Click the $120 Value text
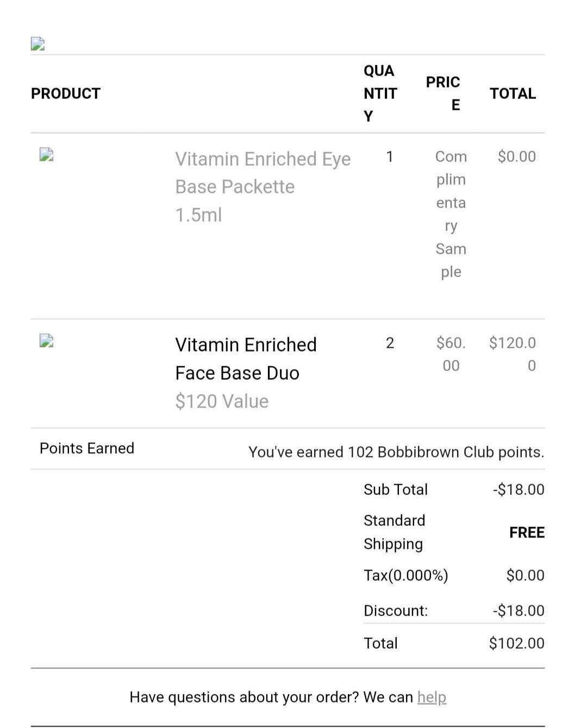 (x=222, y=401)
